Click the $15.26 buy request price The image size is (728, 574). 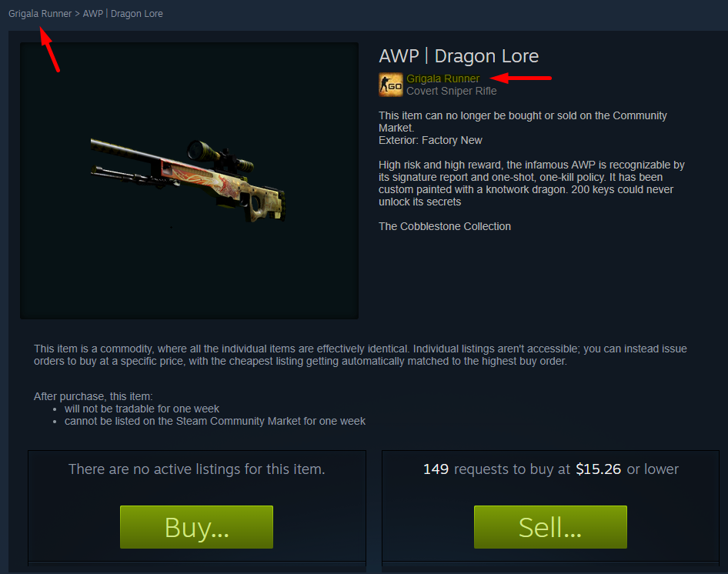598,469
